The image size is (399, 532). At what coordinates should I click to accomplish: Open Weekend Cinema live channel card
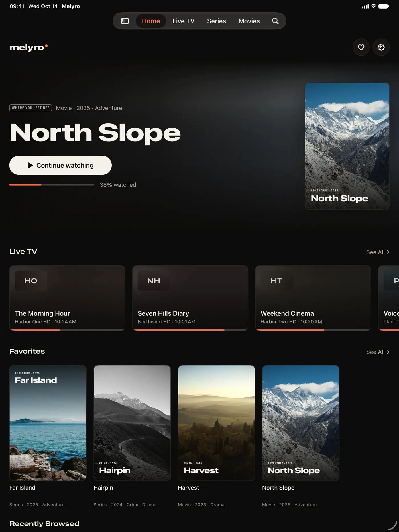(313, 298)
